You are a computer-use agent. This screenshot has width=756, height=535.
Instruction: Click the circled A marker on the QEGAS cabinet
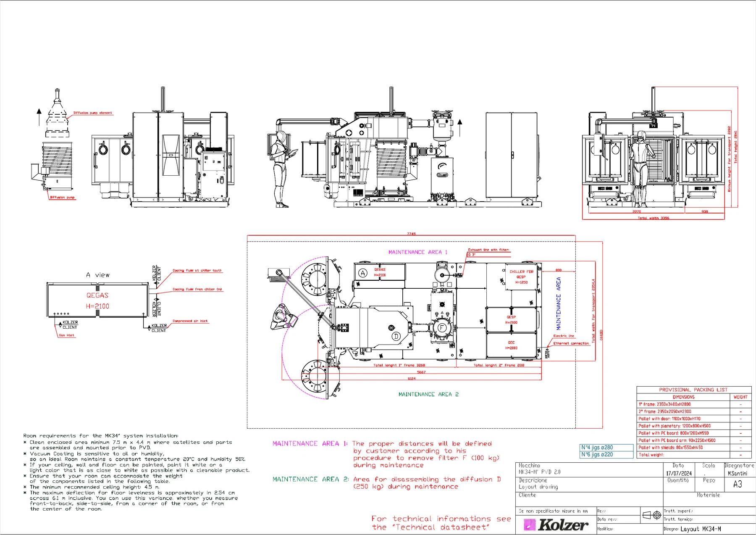363,273
